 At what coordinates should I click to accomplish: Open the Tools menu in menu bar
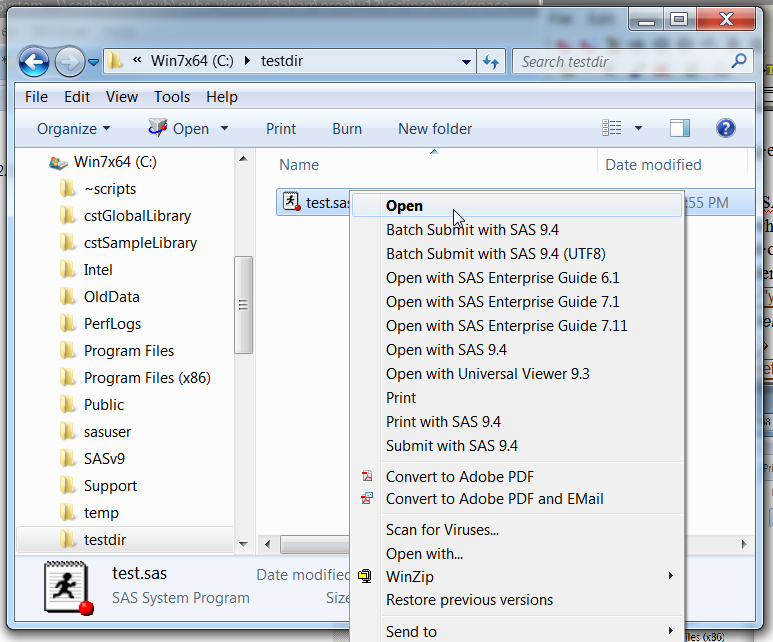pos(172,97)
